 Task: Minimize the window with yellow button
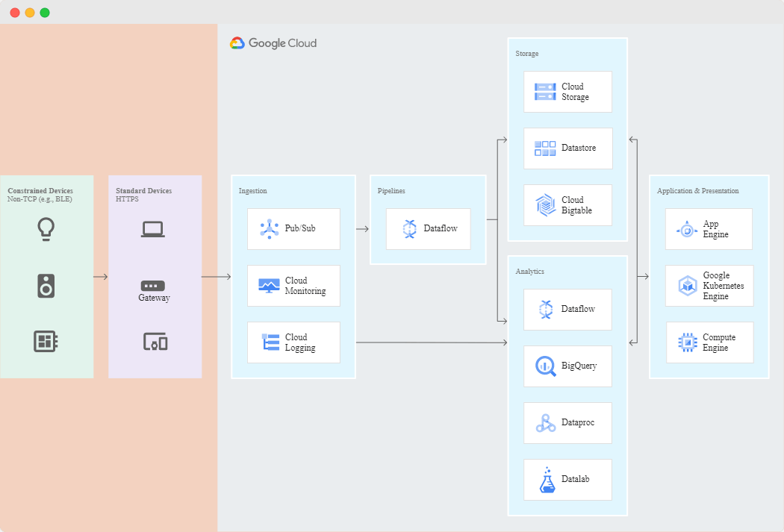tap(30, 13)
